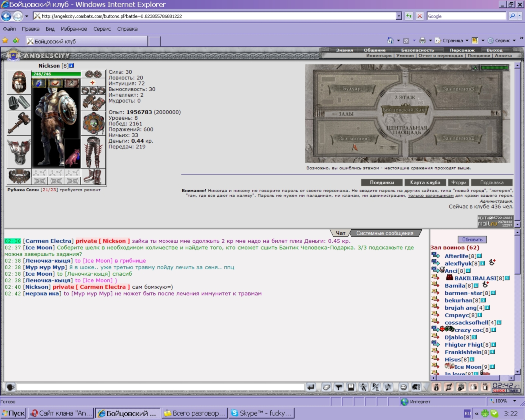525x420 pixels.
Task: Click the earrings equipment slot
Action: tap(93, 74)
